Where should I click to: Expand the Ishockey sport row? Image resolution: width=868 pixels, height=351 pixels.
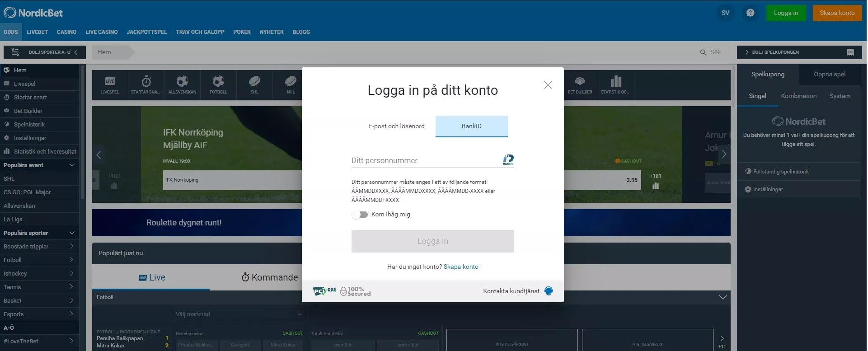(x=39, y=273)
